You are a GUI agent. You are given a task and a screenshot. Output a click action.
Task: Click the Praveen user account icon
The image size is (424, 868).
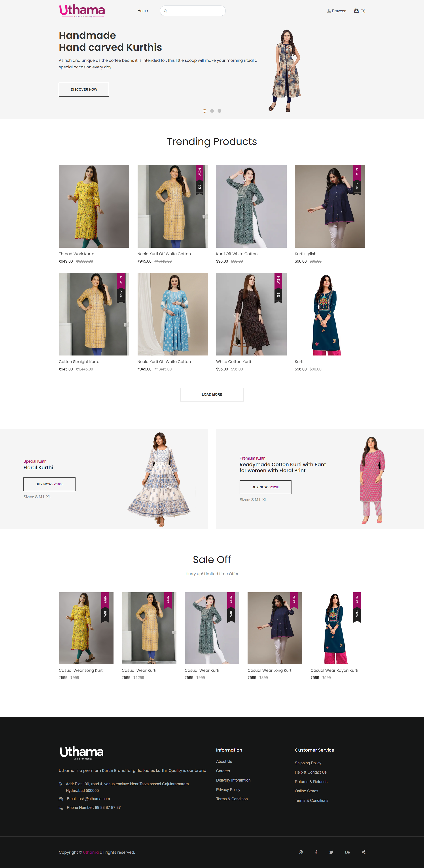329,11
